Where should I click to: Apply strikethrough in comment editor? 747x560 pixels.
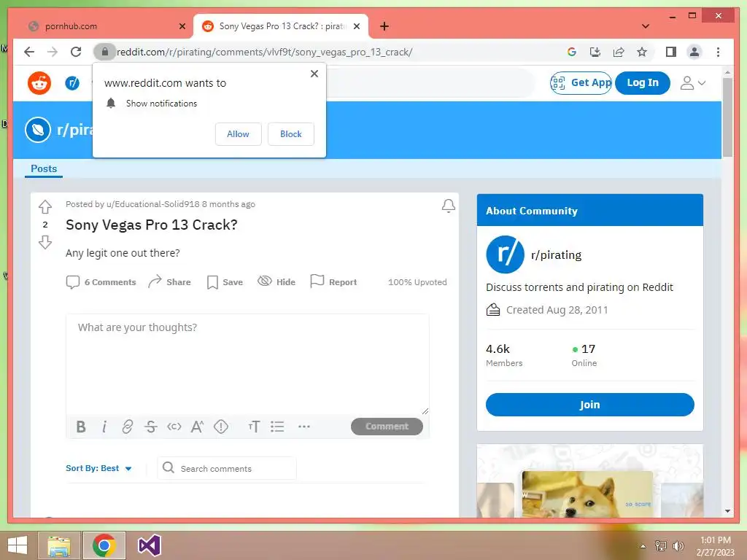pyautogui.click(x=150, y=427)
